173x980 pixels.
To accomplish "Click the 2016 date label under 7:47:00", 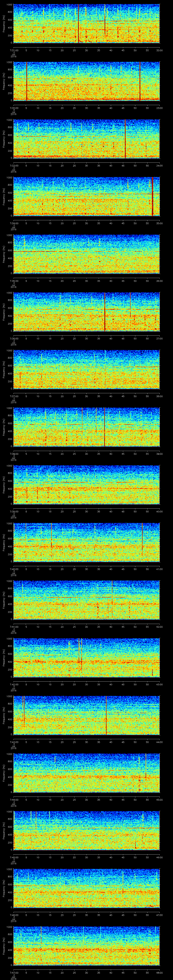I will (14, 979).
